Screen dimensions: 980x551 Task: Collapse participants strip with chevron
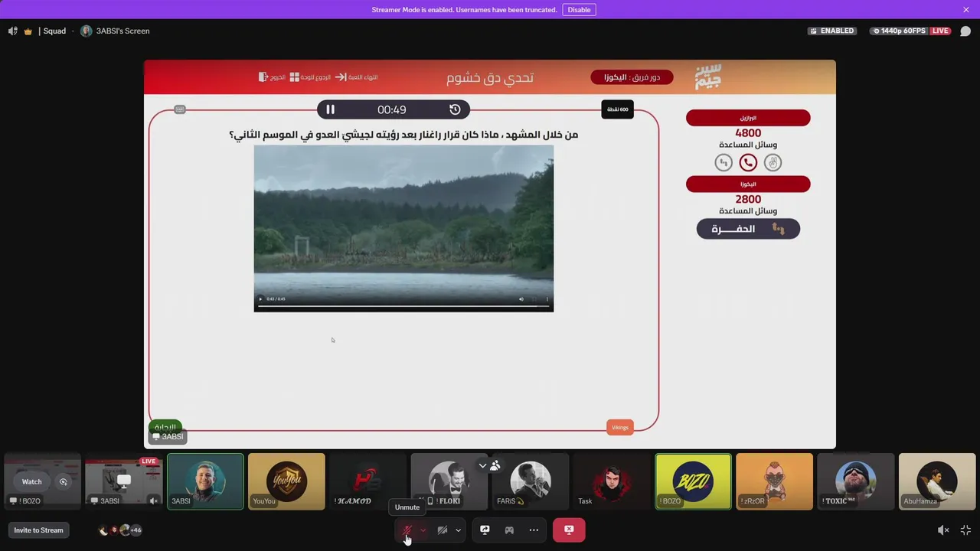[482, 465]
